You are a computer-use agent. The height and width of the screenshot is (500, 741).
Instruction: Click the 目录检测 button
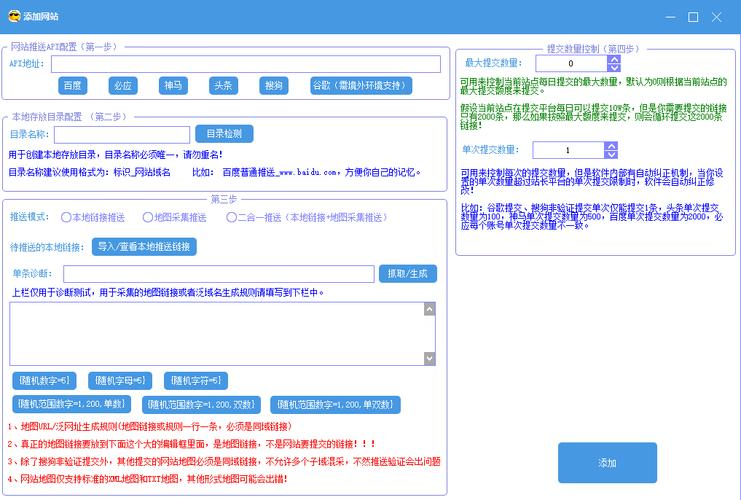point(224,134)
